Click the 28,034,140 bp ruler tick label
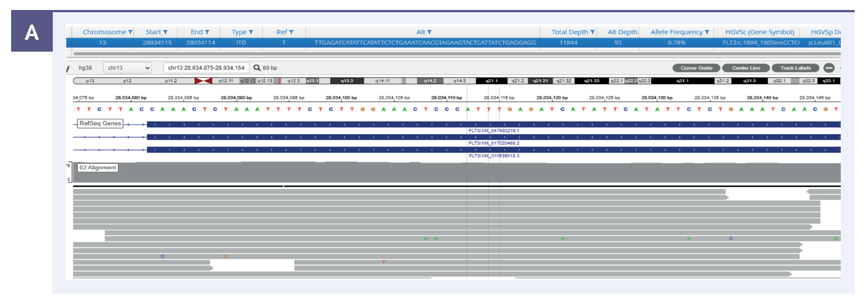 (x=762, y=98)
